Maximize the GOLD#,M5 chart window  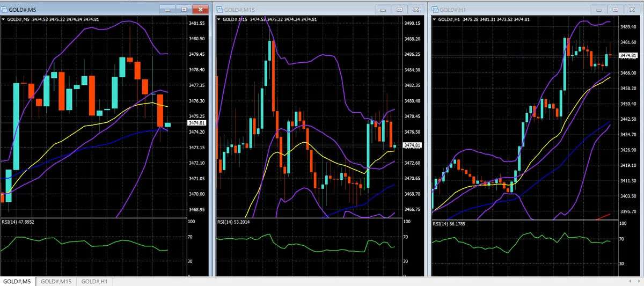pos(184,10)
